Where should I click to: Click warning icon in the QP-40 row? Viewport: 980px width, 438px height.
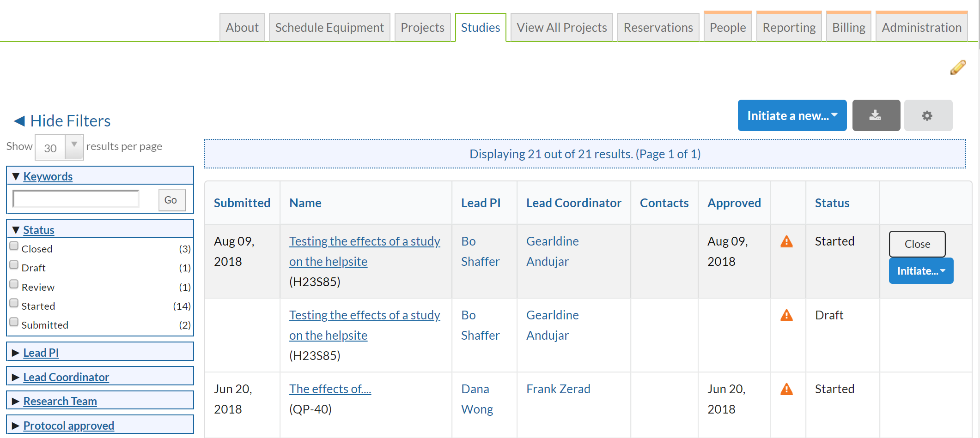(x=786, y=390)
